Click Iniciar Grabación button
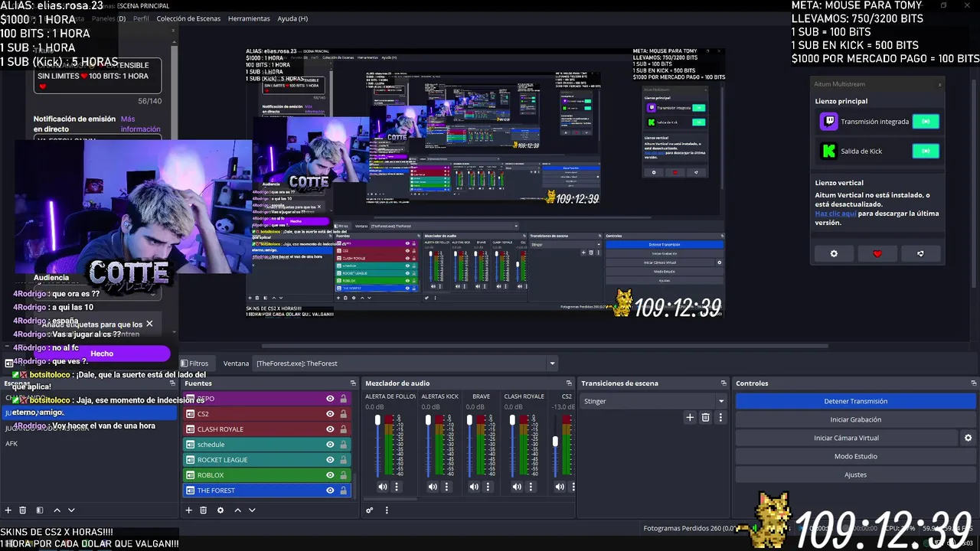This screenshot has height=551, width=980. click(x=855, y=419)
